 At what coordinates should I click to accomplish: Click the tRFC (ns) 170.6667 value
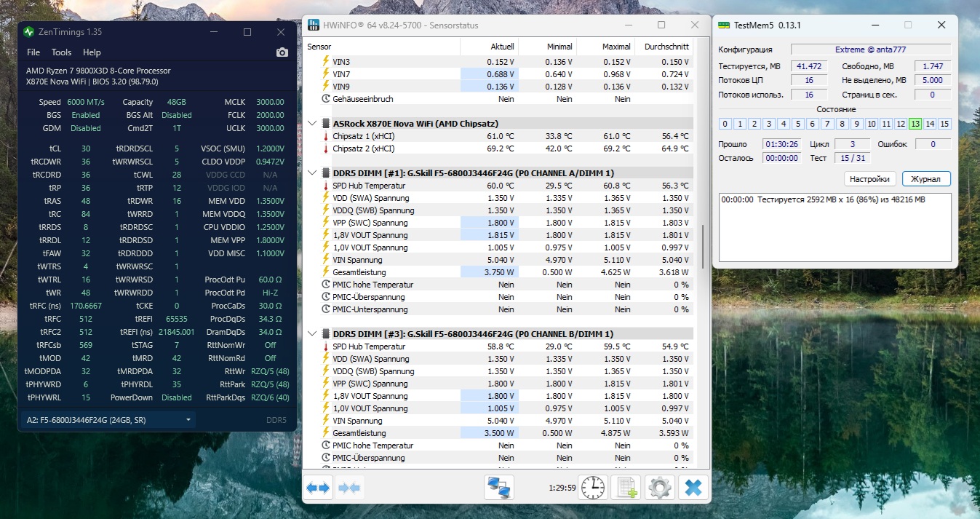pyautogui.click(x=86, y=306)
